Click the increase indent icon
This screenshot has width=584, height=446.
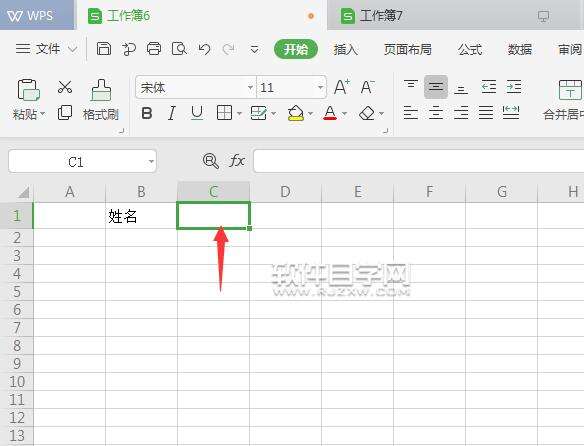coord(514,87)
